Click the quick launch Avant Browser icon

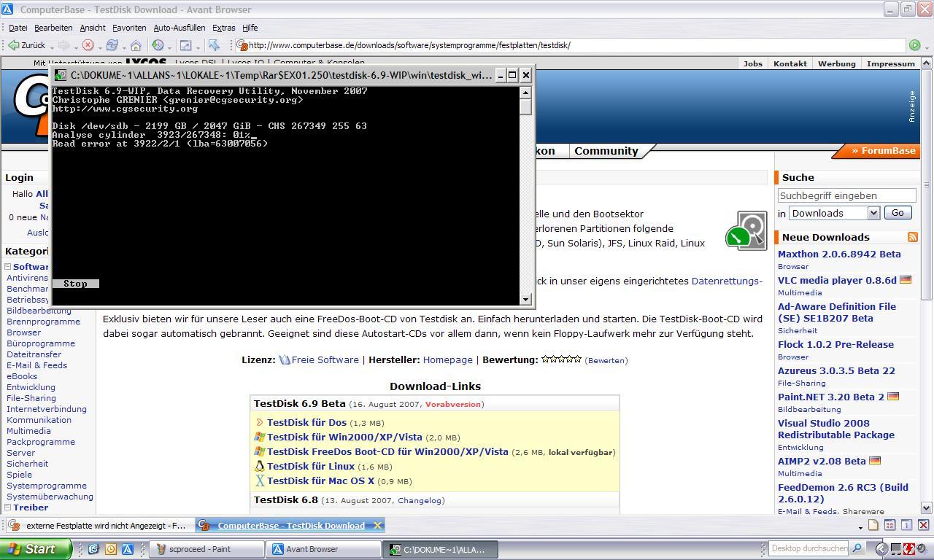(x=127, y=549)
